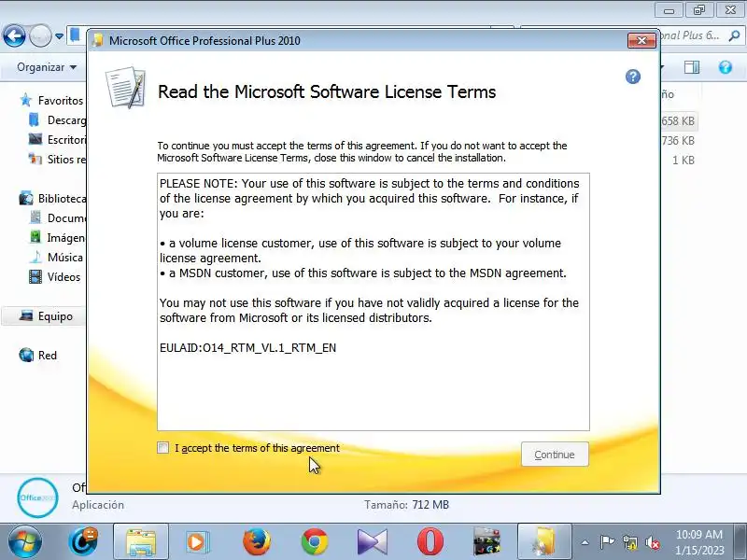Screen dimensions: 747x560
Task: Select Red in the Explorer sidebar
Action: pyautogui.click(x=38, y=356)
